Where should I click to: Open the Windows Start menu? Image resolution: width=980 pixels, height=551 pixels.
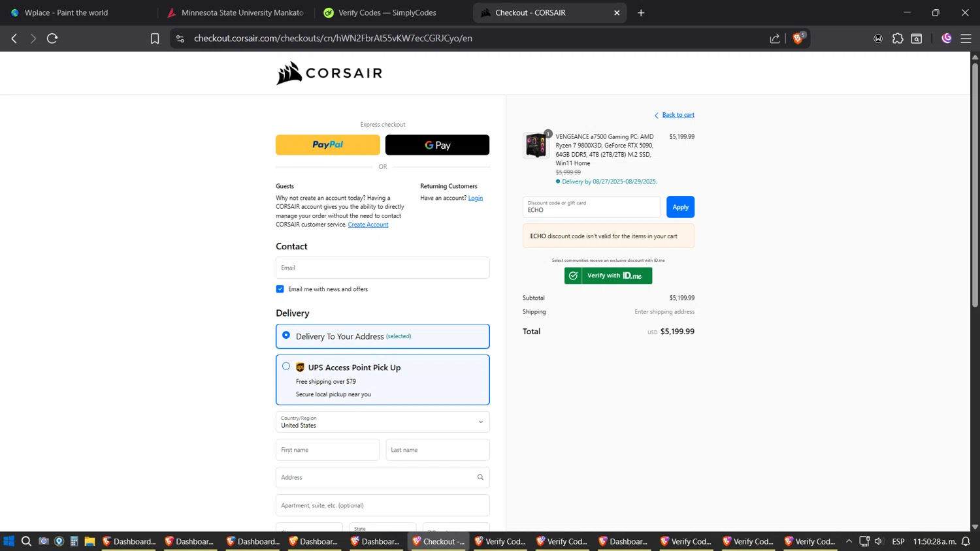coord(9,541)
